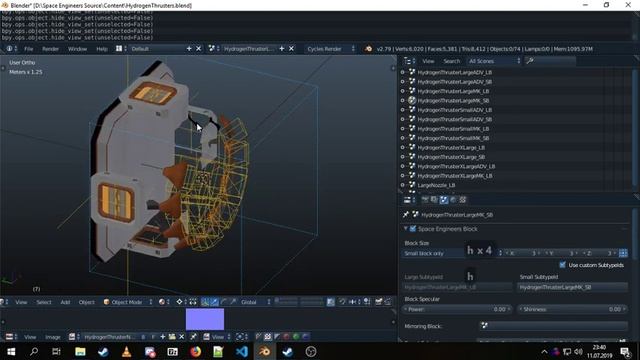This screenshot has height=360, width=640.
Task: Select the scale manipulator icon
Action: click(233, 302)
